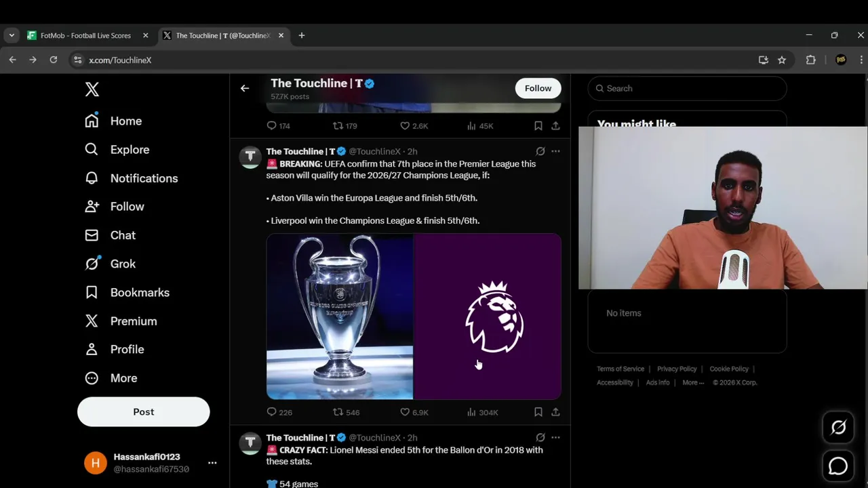The image size is (868, 488).
Task: Go back using the profile header arrow
Action: (x=245, y=88)
